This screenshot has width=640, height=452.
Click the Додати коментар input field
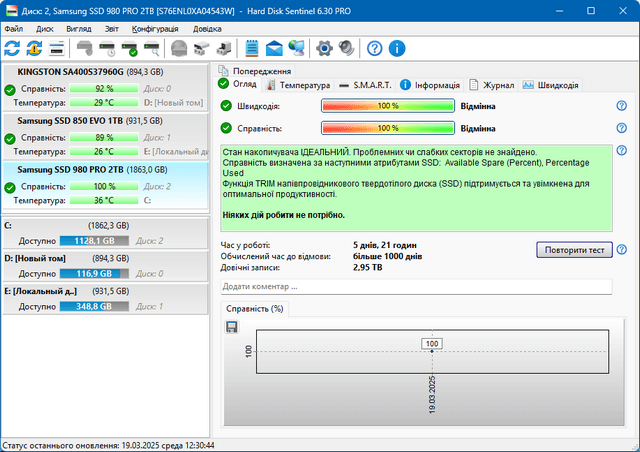click(416, 287)
